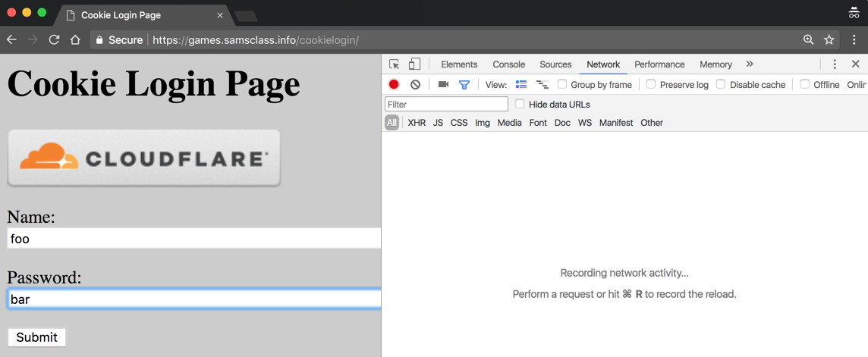Switch to the Elements tab
The height and width of the screenshot is (357, 868).
(x=459, y=64)
